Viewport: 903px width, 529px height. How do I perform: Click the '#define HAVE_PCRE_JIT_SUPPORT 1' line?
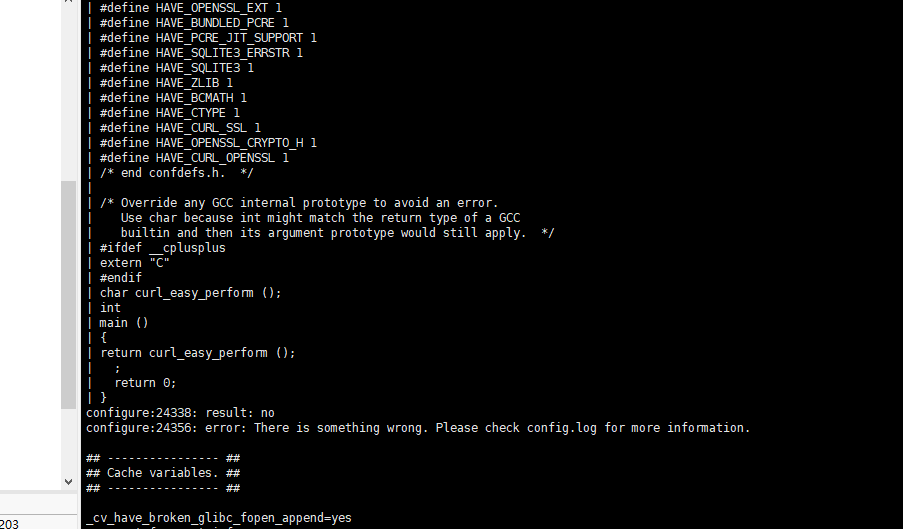point(208,37)
